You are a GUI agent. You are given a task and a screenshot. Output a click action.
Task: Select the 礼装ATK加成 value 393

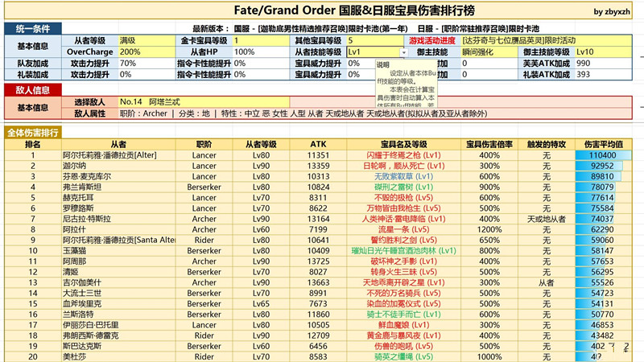(x=603, y=75)
